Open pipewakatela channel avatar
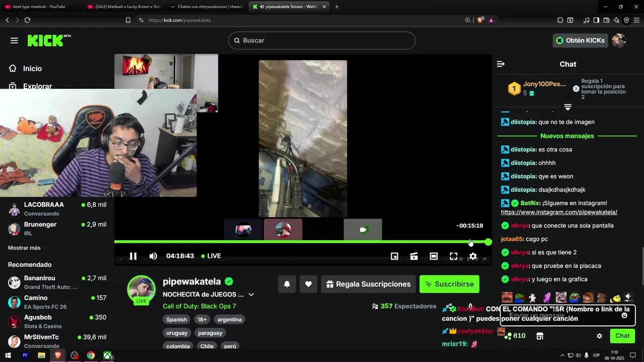Image resolution: width=644 pixels, height=362 pixels. pos(141,289)
